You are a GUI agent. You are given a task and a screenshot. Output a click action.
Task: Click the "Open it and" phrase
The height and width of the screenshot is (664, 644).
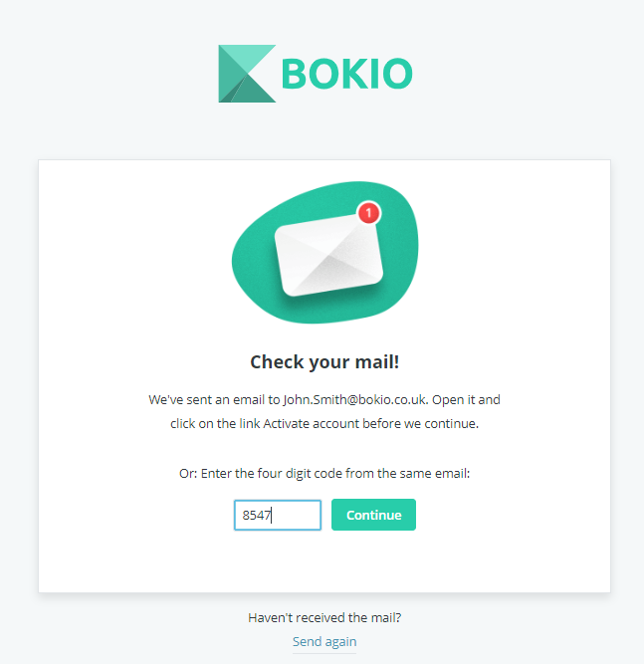[466, 400]
